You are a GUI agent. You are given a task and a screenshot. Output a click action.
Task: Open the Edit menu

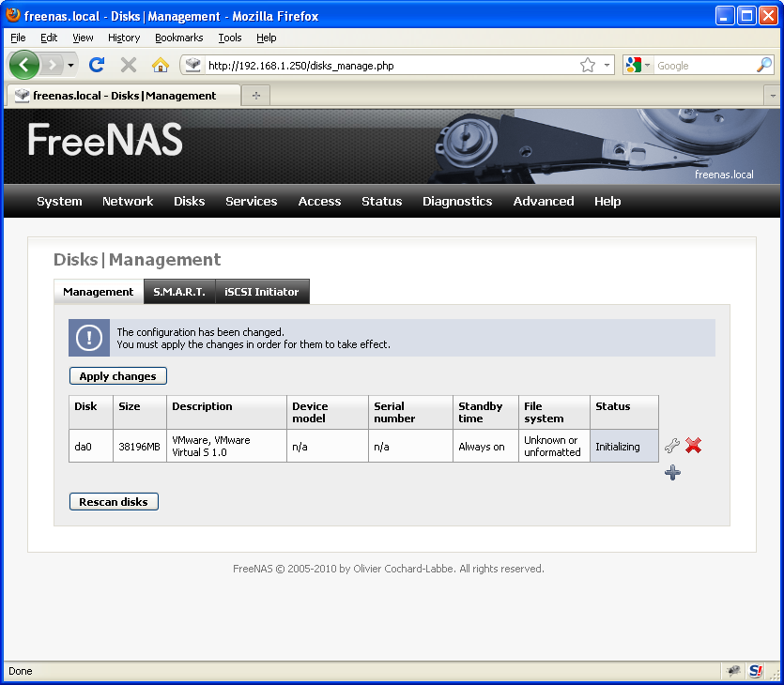point(49,38)
